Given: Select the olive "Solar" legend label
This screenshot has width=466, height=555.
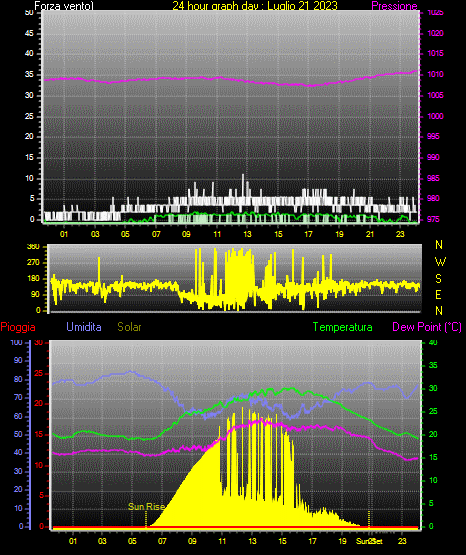Looking at the screenshot, I should tap(129, 327).
